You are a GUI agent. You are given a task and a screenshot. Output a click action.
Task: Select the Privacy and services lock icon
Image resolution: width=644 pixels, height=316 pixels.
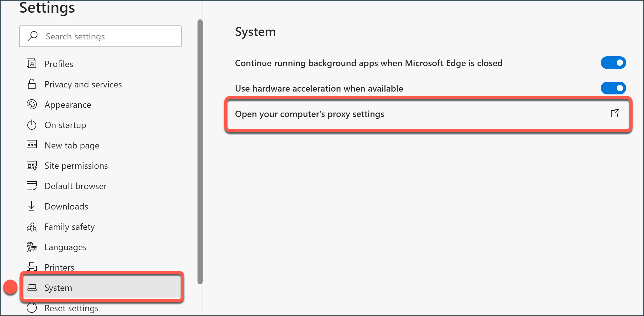(x=32, y=84)
